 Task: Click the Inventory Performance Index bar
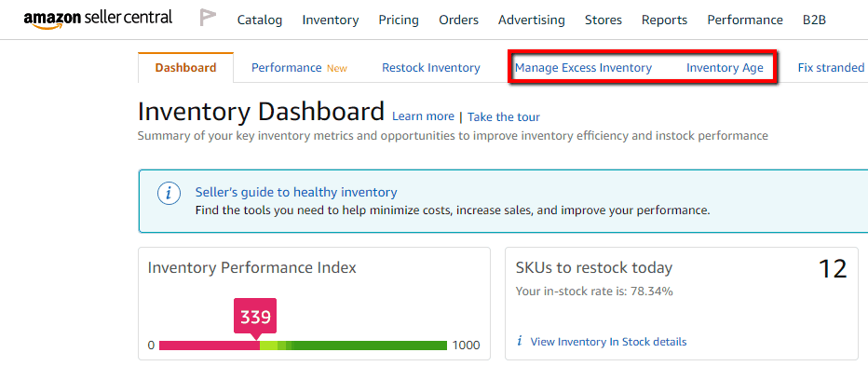[303, 346]
